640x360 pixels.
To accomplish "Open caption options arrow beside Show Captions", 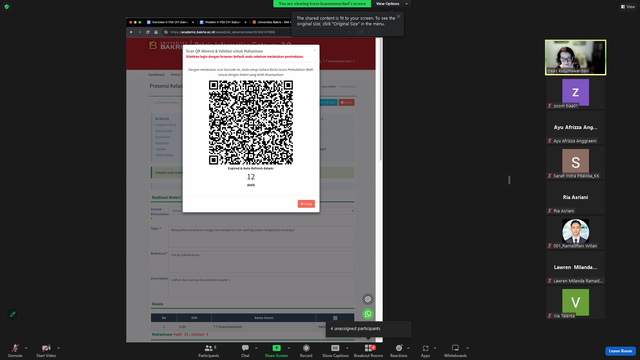I will (347, 348).
